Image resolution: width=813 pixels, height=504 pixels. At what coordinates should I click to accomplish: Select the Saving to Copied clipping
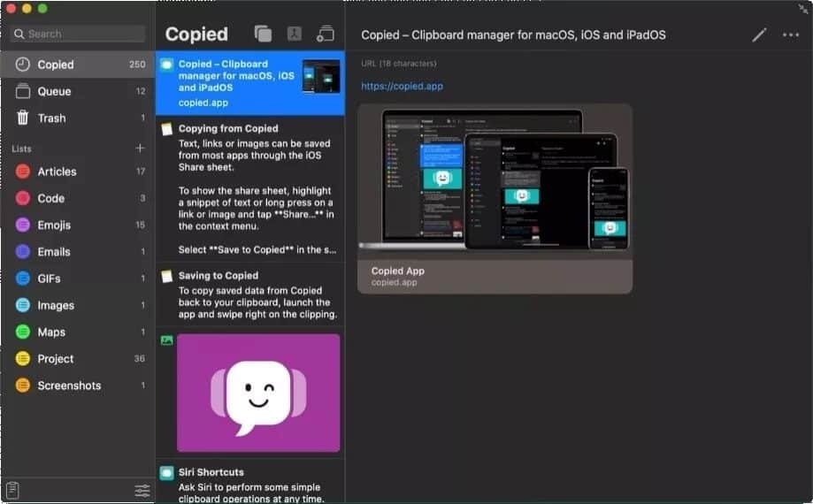click(249, 294)
